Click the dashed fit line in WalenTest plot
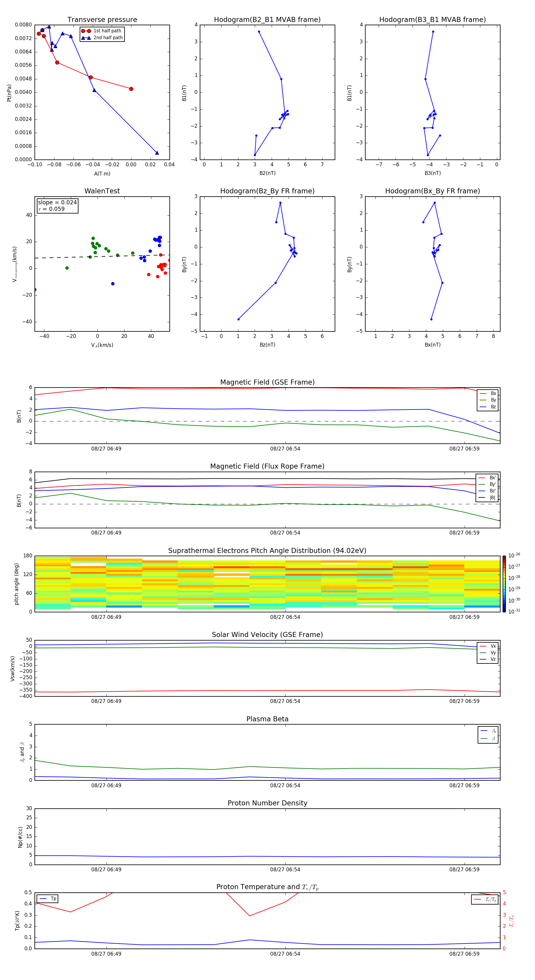535x980 pixels. [102, 256]
